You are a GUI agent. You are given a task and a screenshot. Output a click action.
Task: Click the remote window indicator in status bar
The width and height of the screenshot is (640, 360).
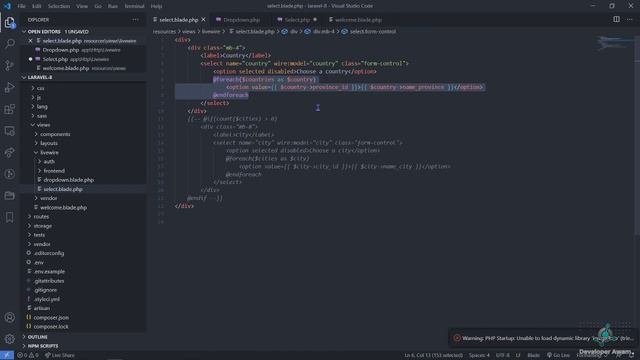click(7, 355)
